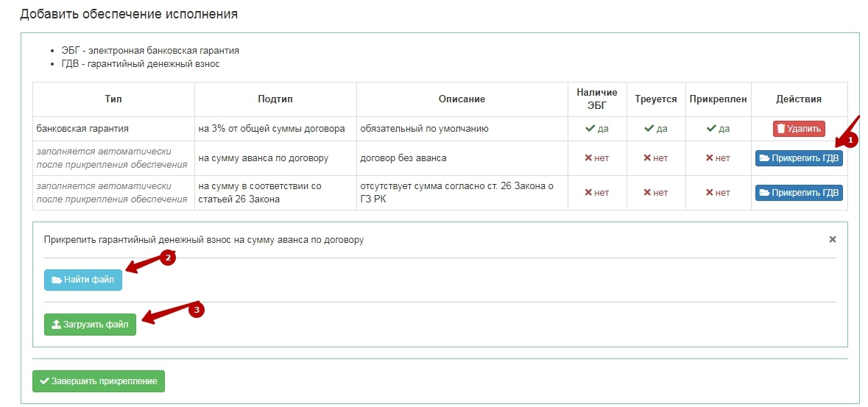
Task: Click the Описание column header
Action: tap(462, 99)
